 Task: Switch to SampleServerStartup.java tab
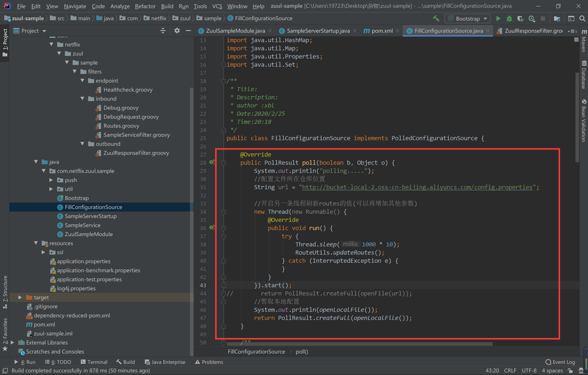point(318,31)
